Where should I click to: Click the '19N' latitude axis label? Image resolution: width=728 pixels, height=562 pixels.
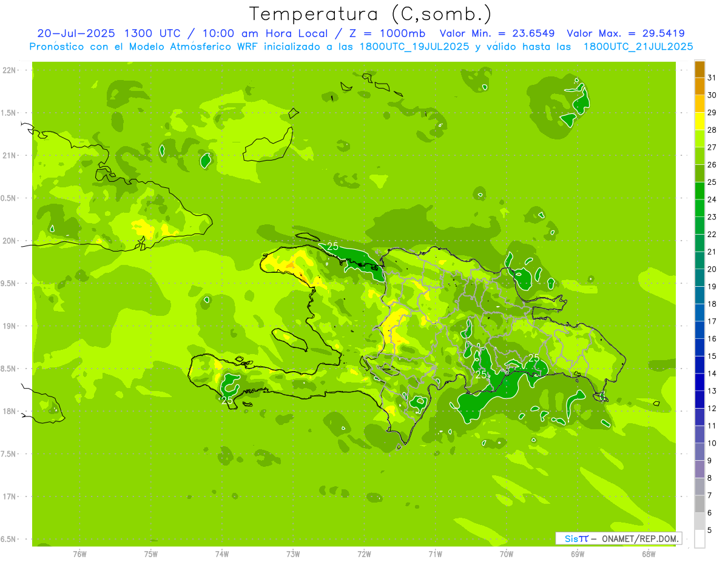point(10,326)
